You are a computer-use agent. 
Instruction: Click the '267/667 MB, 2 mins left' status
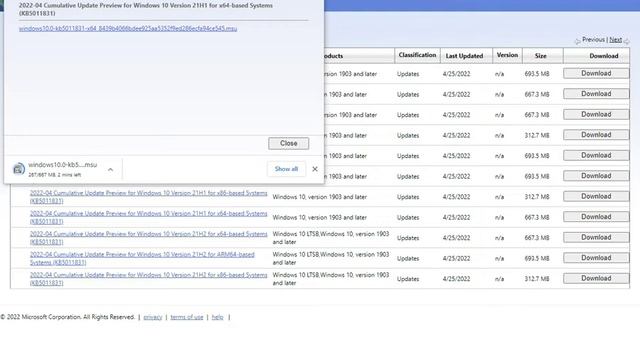click(55, 175)
